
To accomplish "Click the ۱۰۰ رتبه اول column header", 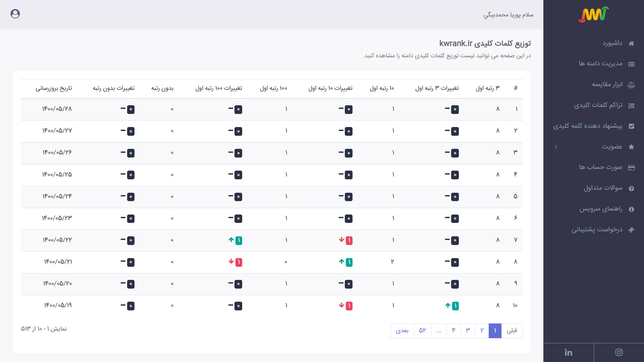I will click(x=273, y=88).
